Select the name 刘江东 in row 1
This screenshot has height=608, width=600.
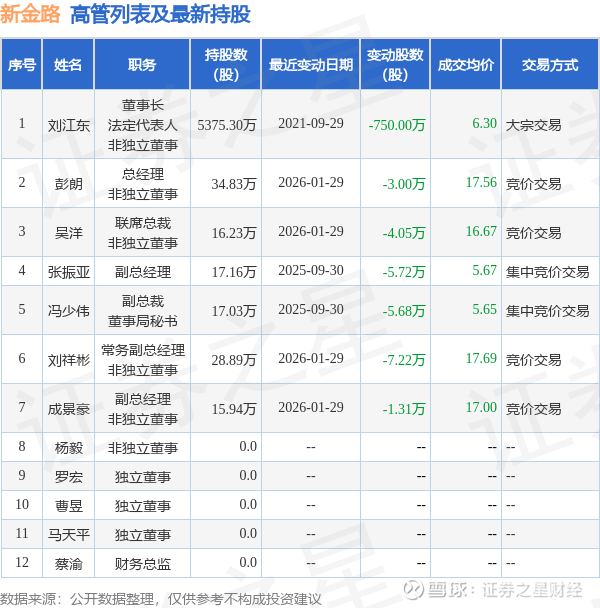coord(69,125)
